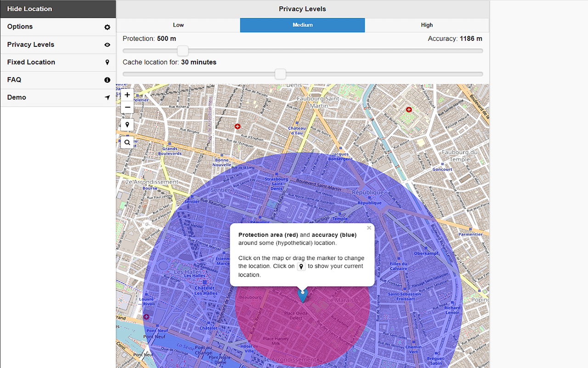Click the Le Marais district label
Image resolution: width=588 pixels, height=368 pixels.
(340, 300)
